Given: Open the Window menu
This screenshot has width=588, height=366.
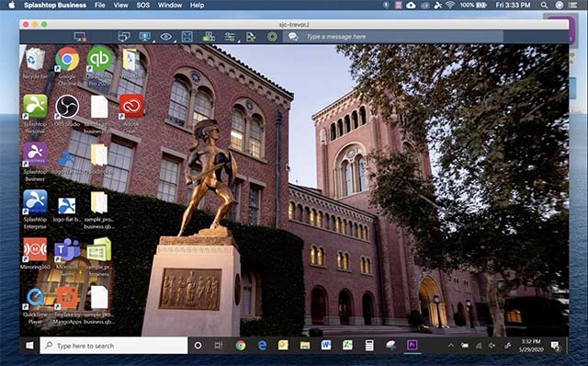Looking at the screenshot, I should pyautogui.click(x=170, y=5).
